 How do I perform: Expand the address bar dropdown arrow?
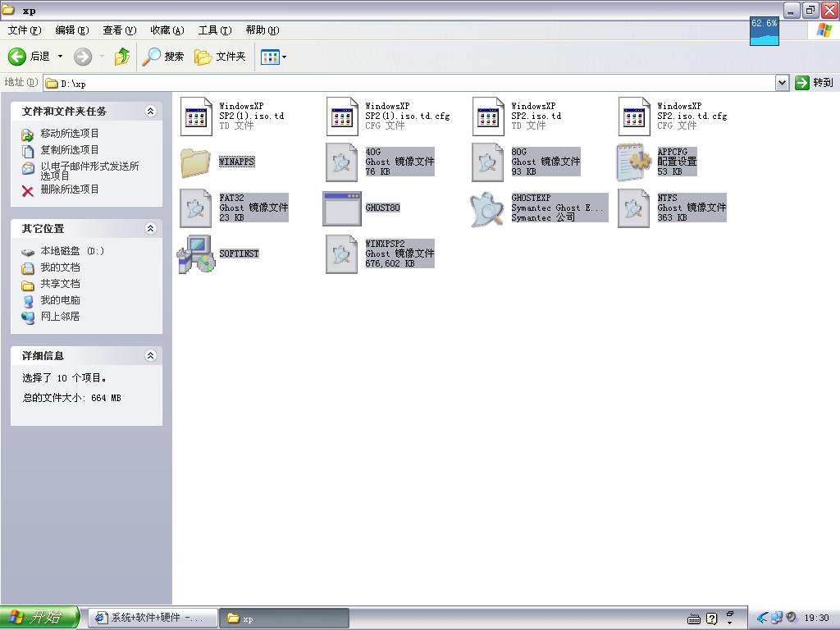click(x=782, y=83)
